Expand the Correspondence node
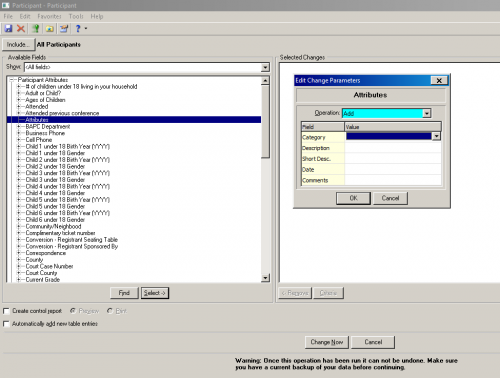 click(19, 253)
